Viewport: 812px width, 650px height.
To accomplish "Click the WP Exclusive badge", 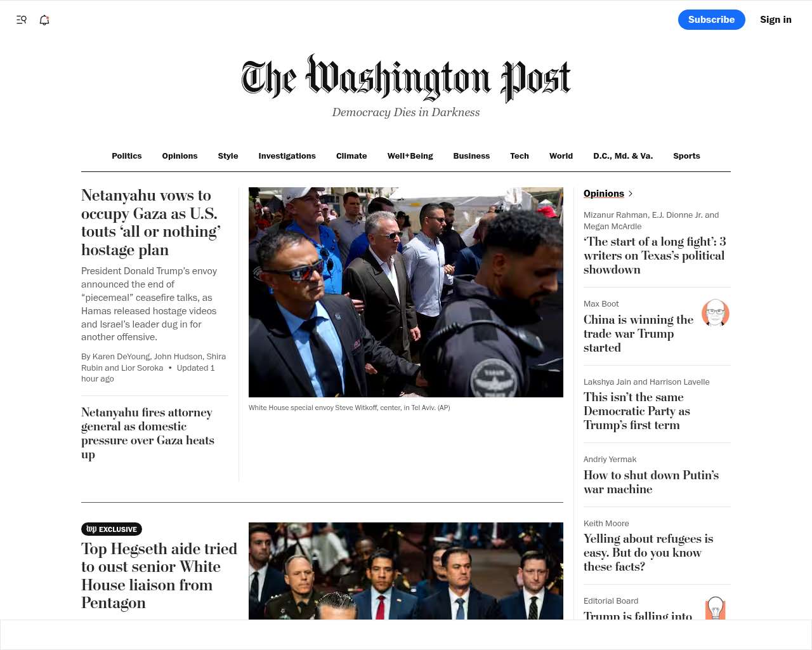I will (x=112, y=529).
